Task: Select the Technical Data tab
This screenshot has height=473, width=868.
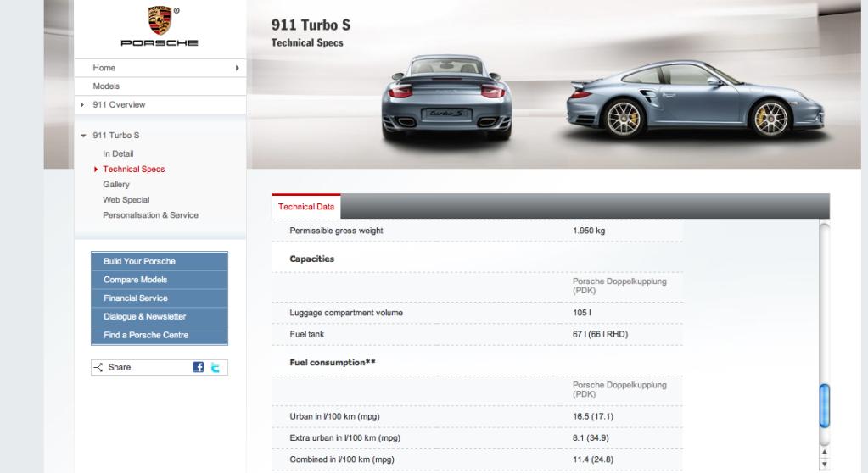Action: tap(306, 206)
